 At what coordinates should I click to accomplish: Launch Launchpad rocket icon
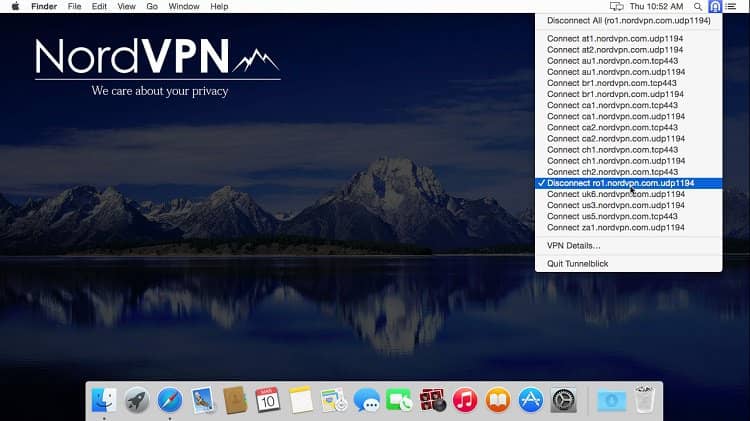(x=137, y=400)
